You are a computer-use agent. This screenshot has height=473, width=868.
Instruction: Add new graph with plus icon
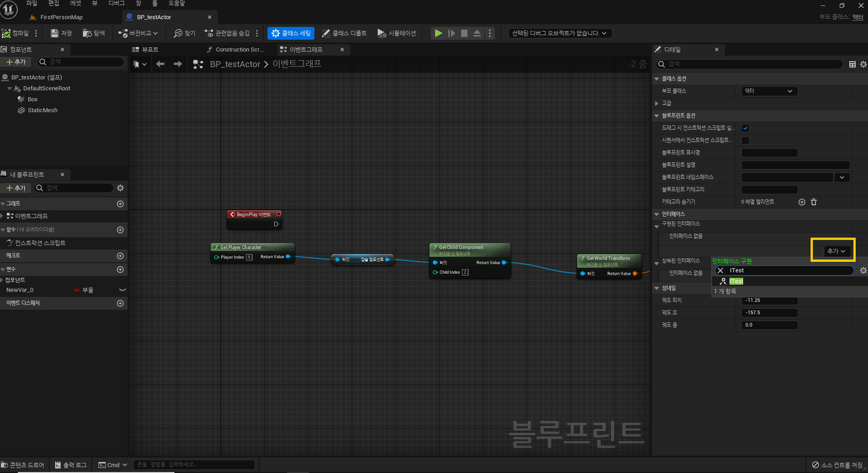point(120,204)
